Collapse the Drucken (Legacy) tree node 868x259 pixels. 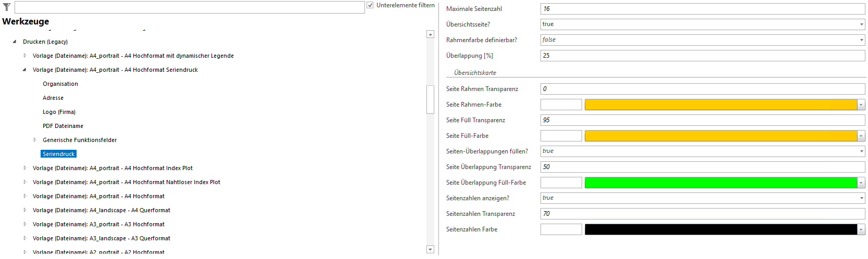(15, 42)
